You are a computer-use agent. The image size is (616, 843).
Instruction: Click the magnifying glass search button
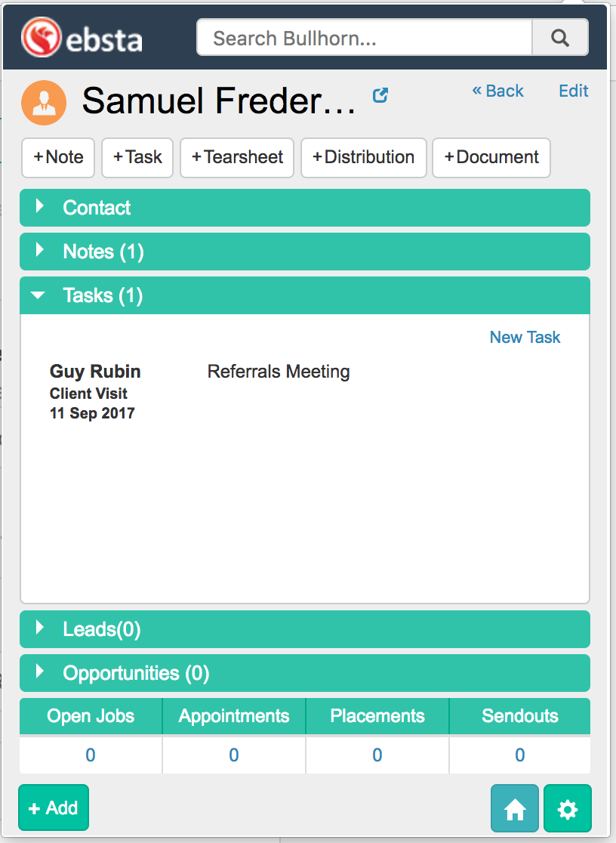[x=559, y=38]
